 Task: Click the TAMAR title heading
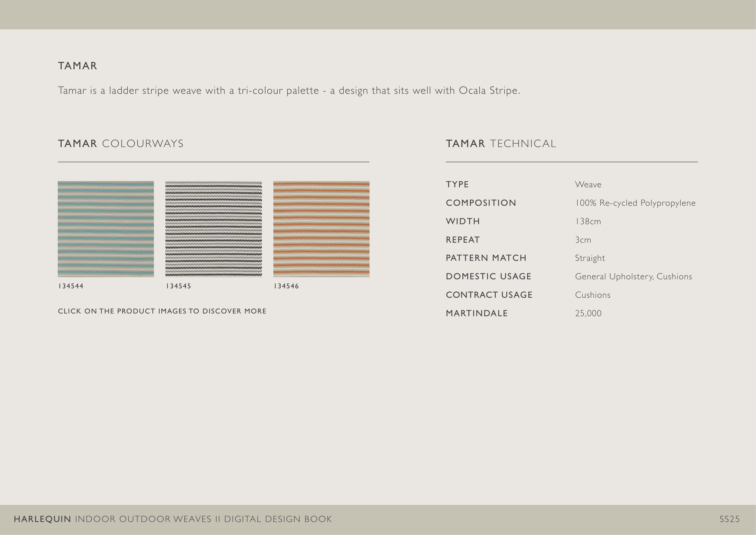pos(78,66)
